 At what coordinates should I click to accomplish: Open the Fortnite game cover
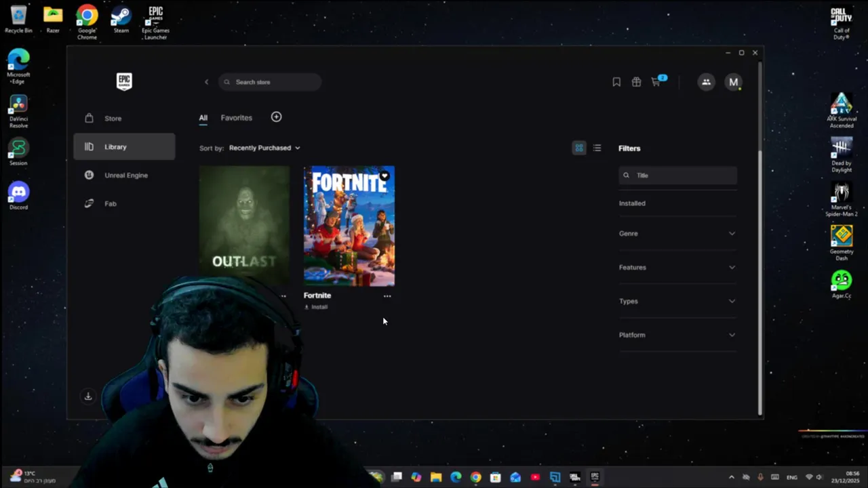click(349, 226)
